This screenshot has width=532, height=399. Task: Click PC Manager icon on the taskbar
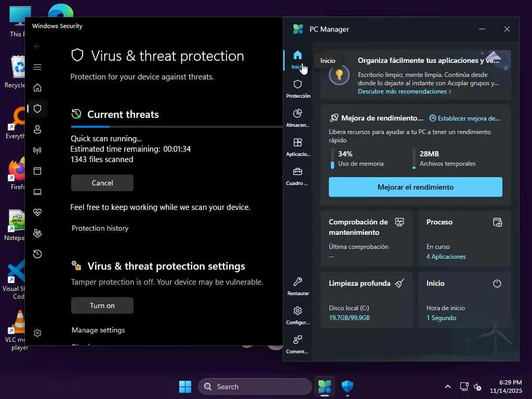(324, 387)
